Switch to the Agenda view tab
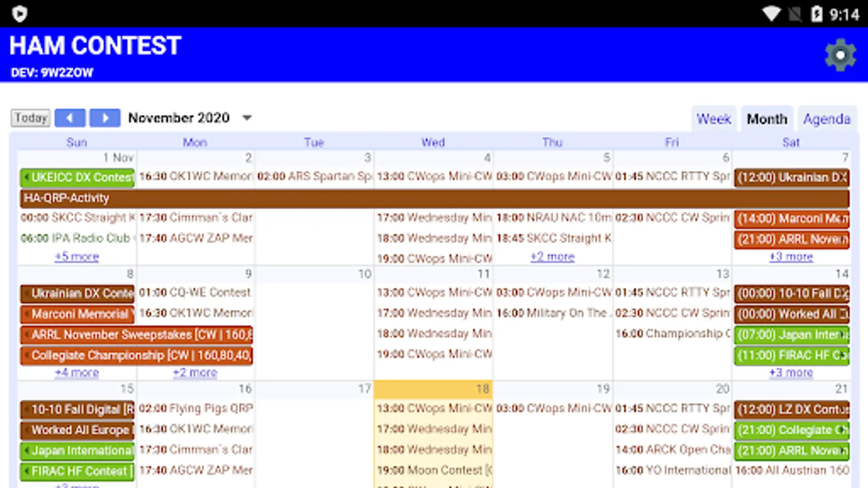Image resolution: width=868 pixels, height=488 pixels. (827, 119)
